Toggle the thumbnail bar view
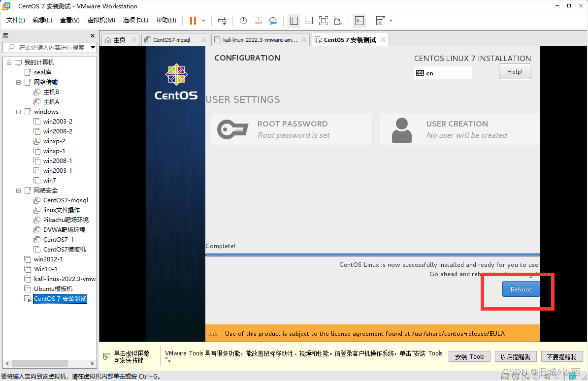The image size is (588, 381). (309, 21)
